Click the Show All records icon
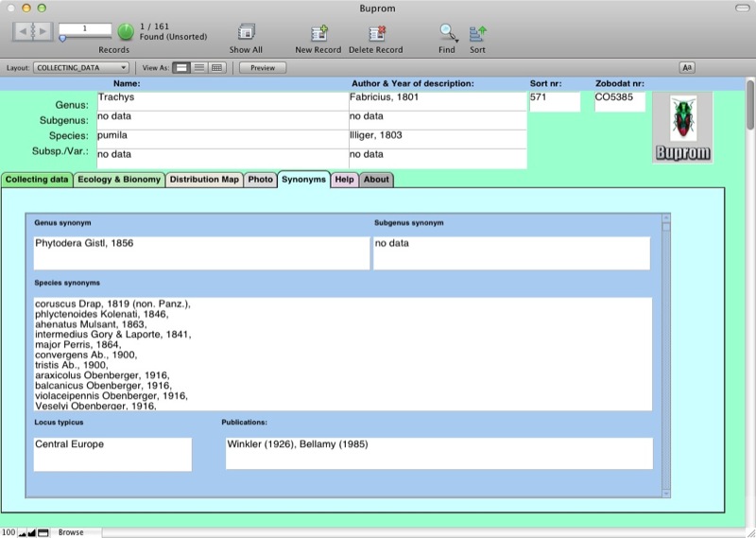This screenshot has height=538, width=756. tap(246, 33)
